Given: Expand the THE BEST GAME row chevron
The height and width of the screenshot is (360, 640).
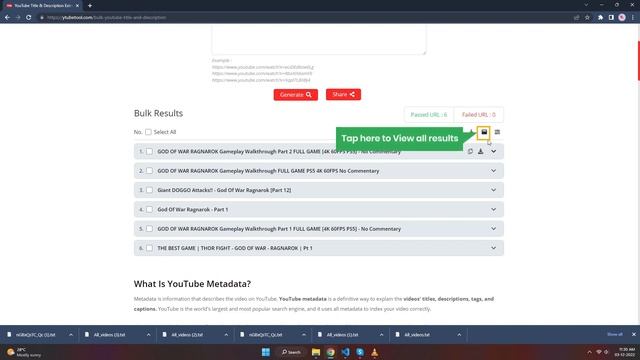Looking at the screenshot, I should pos(493,248).
